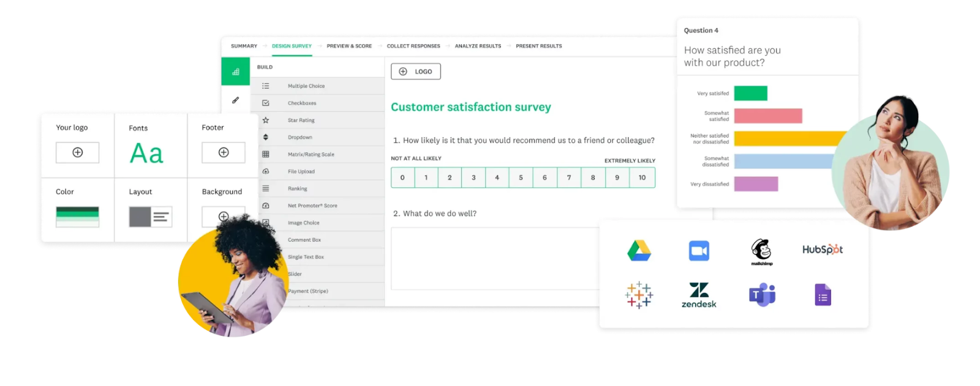Click the HubSpot integration logo
Image resolution: width=980 pixels, height=386 pixels.
click(x=823, y=250)
